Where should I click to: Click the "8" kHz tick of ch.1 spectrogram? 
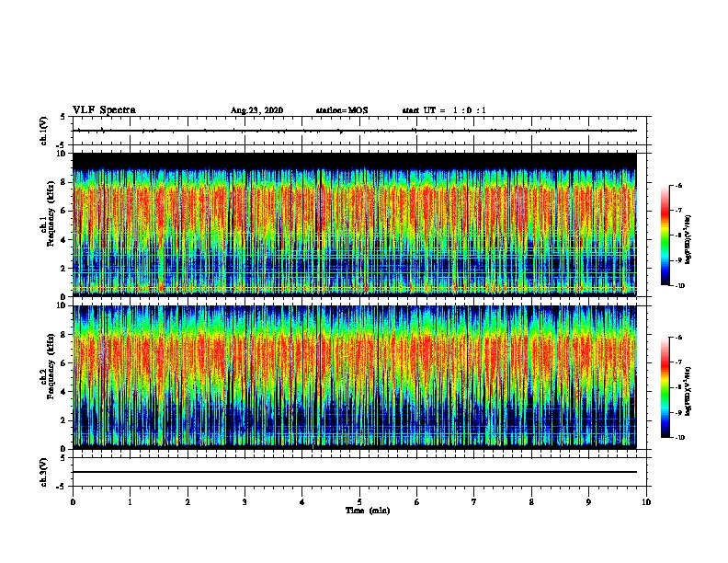[x=64, y=182]
